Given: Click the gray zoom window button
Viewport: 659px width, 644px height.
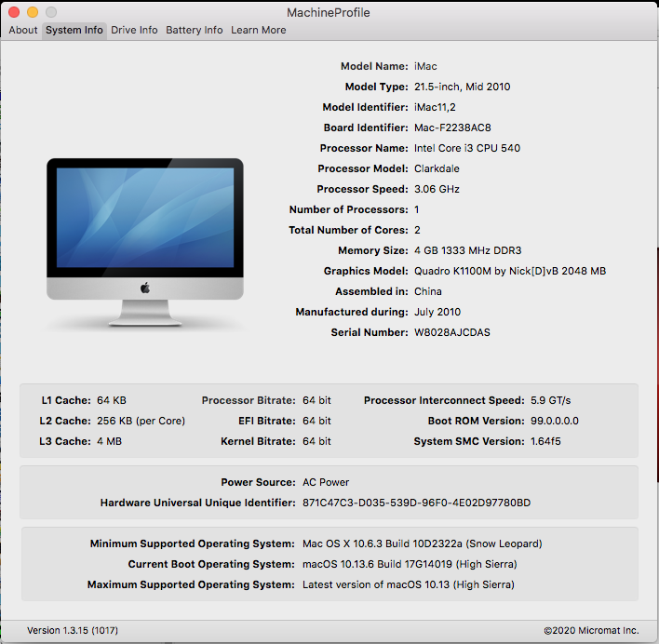Looking at the screenshot, I should point(51,12).
